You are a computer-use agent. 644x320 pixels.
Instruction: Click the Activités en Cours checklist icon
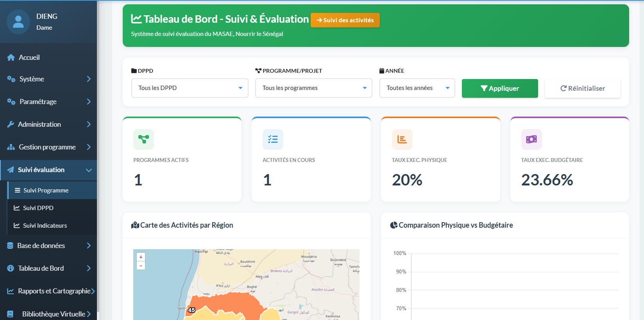coord(273,139)
